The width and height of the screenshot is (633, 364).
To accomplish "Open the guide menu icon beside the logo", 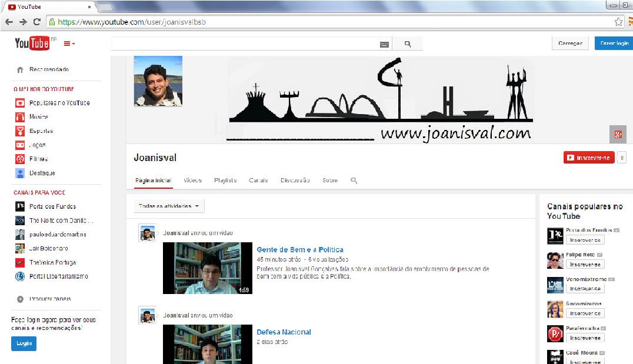I will pyautogui.click(x=69, y=44).
